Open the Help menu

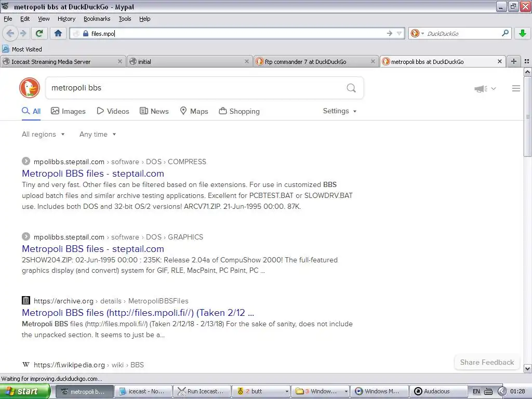[144, 19]
